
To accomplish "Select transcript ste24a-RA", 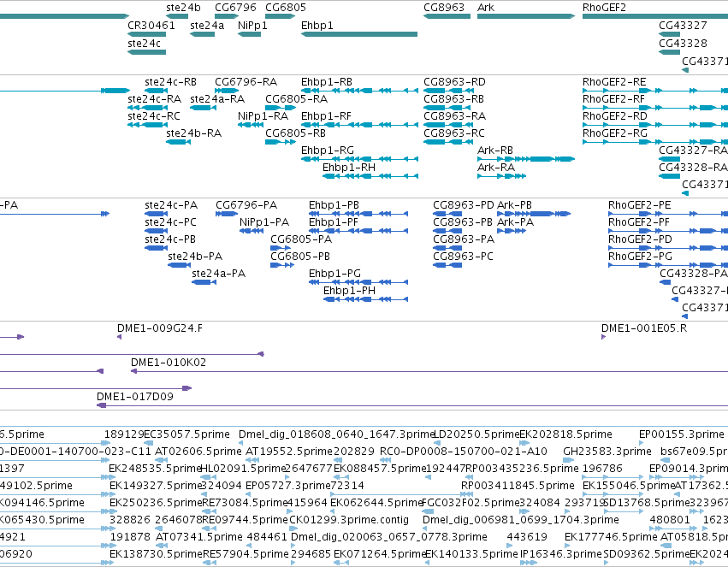I will click(217, 99).
